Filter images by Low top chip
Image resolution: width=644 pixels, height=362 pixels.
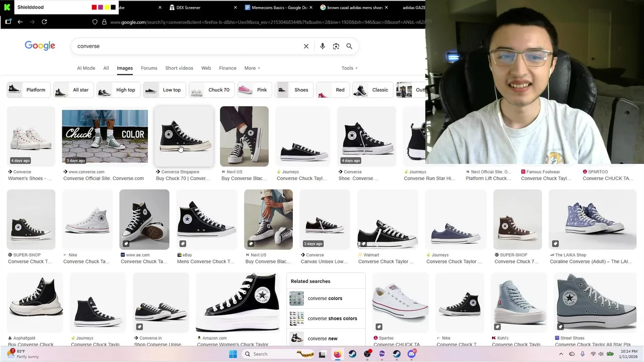[165, 90]
